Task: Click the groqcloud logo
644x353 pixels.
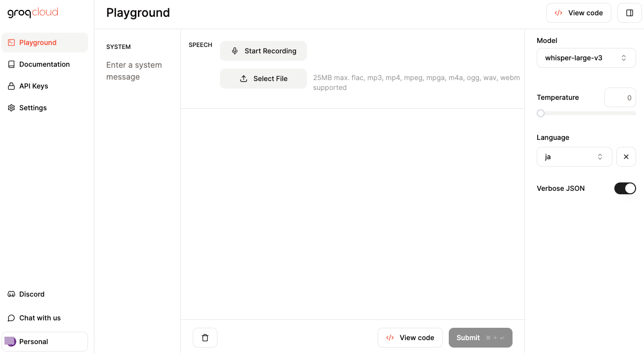Action: [33, 12]
